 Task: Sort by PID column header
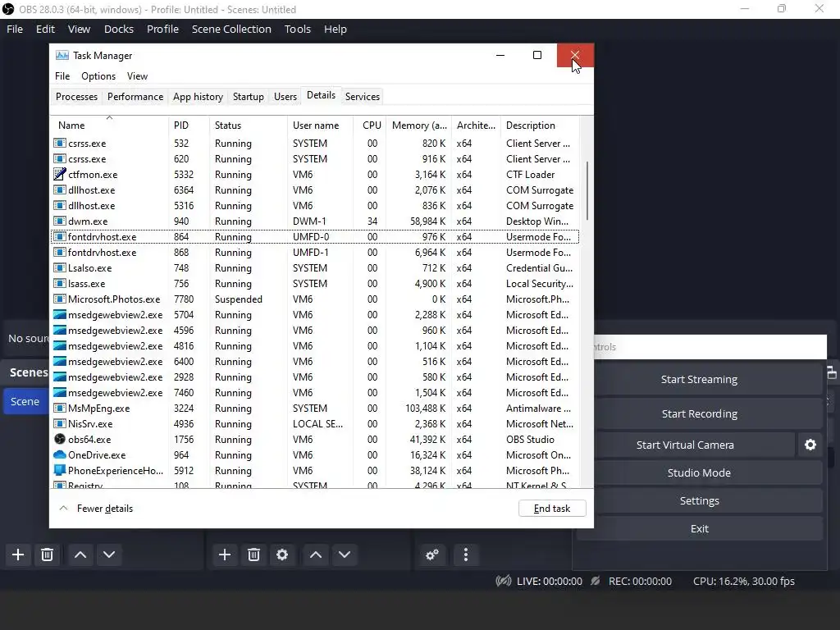click(189, 125)
